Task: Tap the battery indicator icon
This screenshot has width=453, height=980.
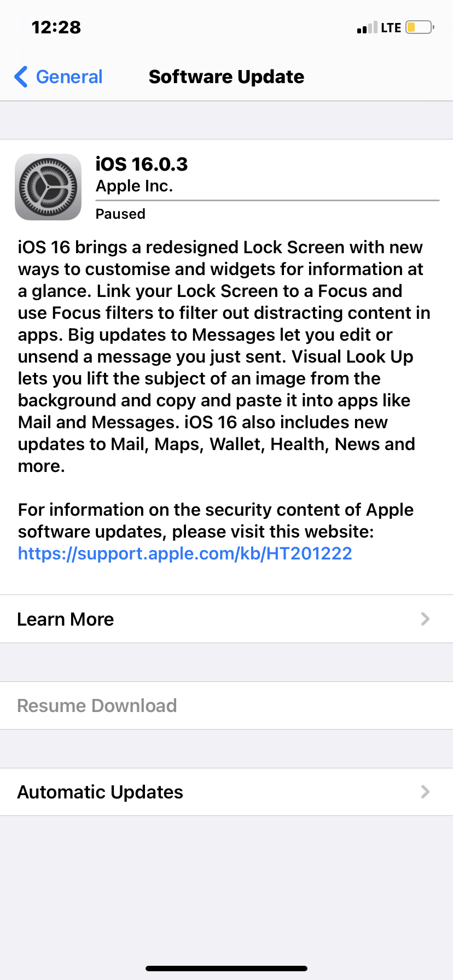Action: 420,27
